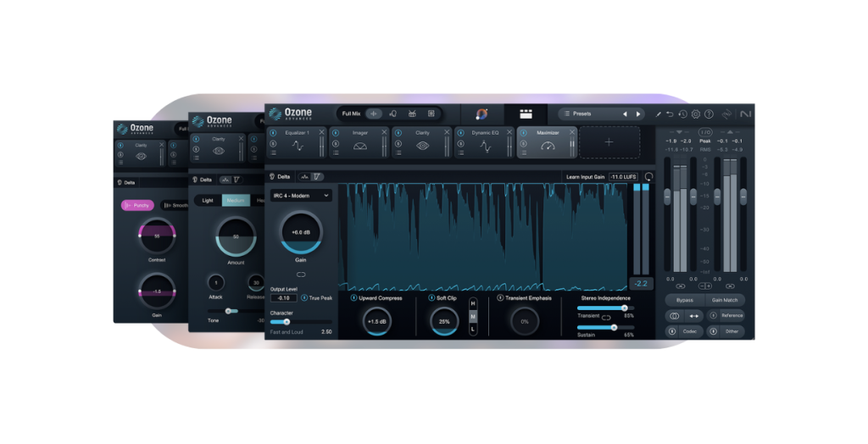Click the plus to add a module
The width and height of the screenshot is (868, 444).
(609, 142)
